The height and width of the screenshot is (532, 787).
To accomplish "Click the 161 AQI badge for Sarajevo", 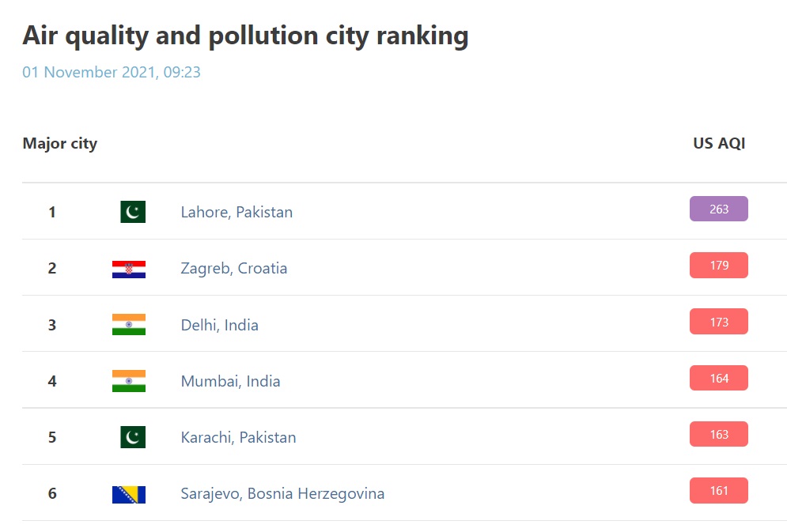I will [718, 490].
